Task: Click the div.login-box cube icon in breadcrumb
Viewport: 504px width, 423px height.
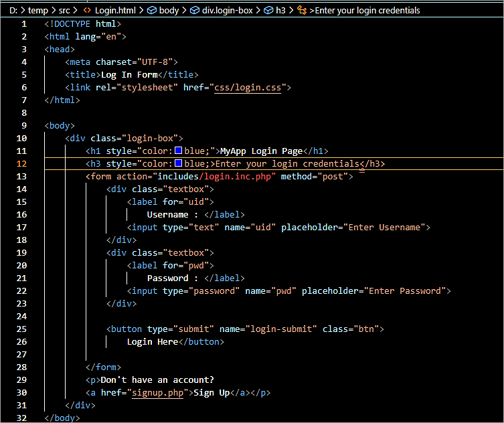Action: point(195,10)
